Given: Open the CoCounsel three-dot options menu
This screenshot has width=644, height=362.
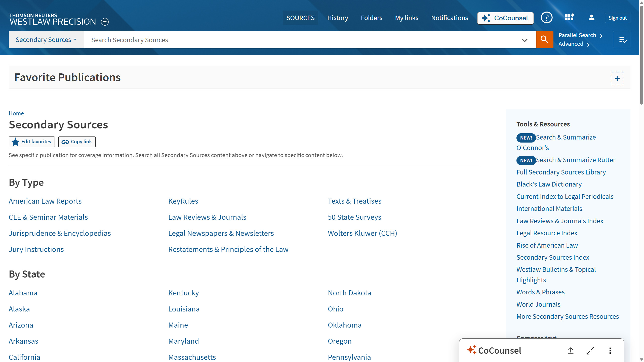Looking at the screenshot, I should tap(610, 350).
